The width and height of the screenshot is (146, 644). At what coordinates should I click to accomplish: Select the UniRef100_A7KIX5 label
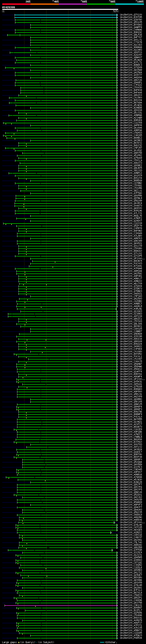[x=131, y=628]
